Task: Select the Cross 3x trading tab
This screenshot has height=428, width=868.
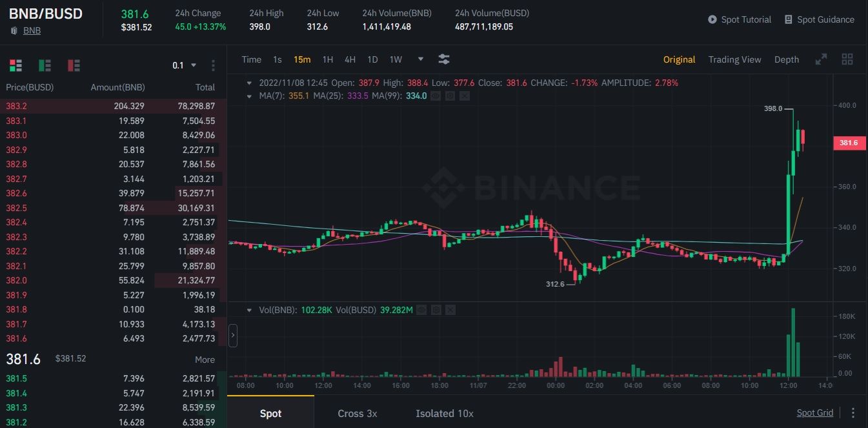Action: click(x=358, y=413)
